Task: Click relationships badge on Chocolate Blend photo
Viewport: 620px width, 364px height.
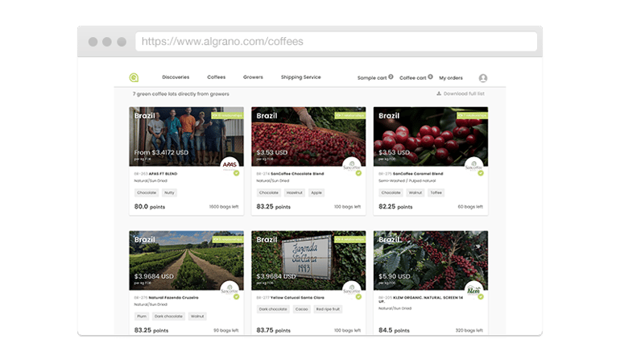Action: pyautogui.click(x=350, y=115)
